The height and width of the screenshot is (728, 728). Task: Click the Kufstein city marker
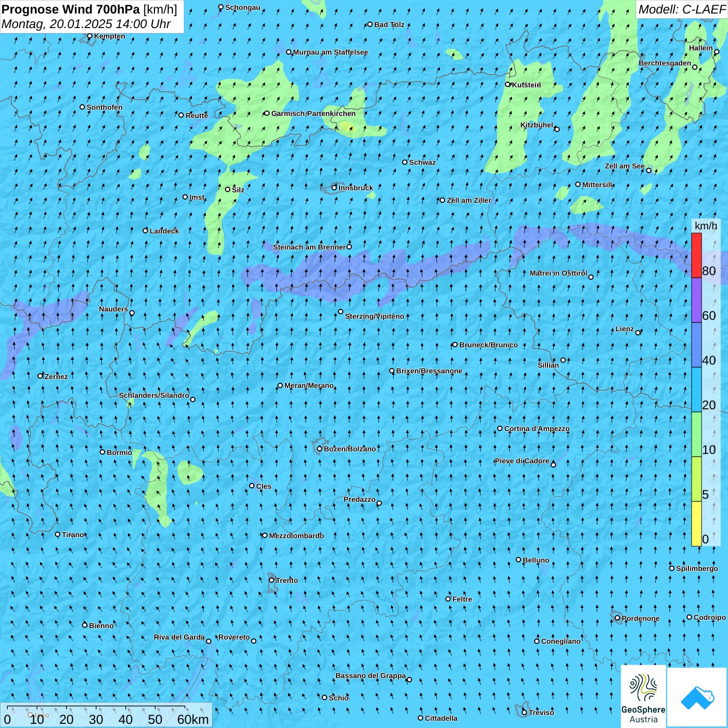[508, 84]
